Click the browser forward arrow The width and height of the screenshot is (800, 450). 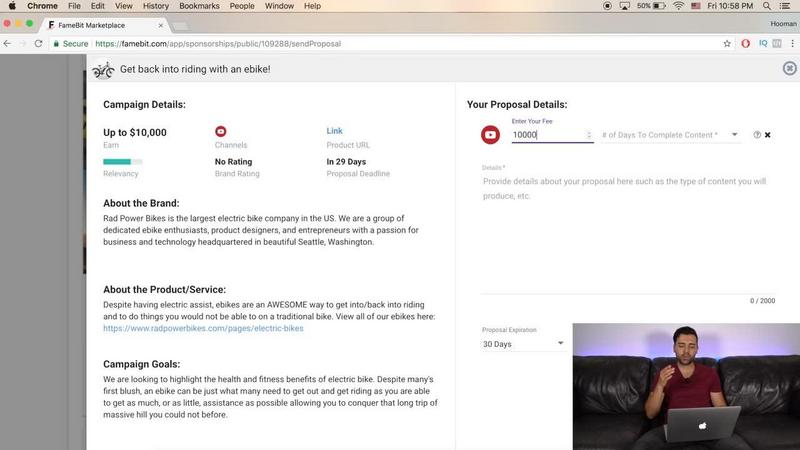pos(22,44)
